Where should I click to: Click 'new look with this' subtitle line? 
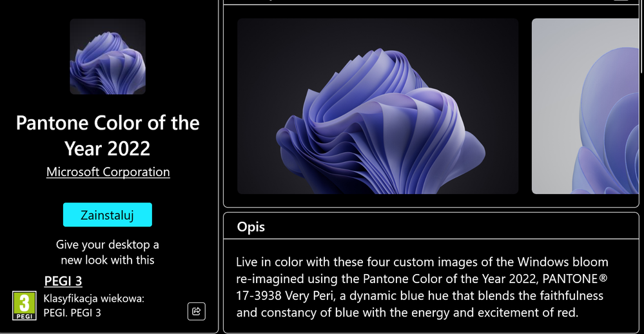[x=108, y=260]
